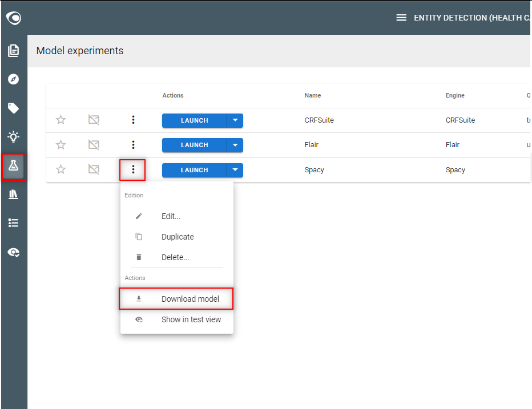Click crossed-out image icon in Flair row
532x409 pixels.
pyautogui.click(x=94, y=145)
